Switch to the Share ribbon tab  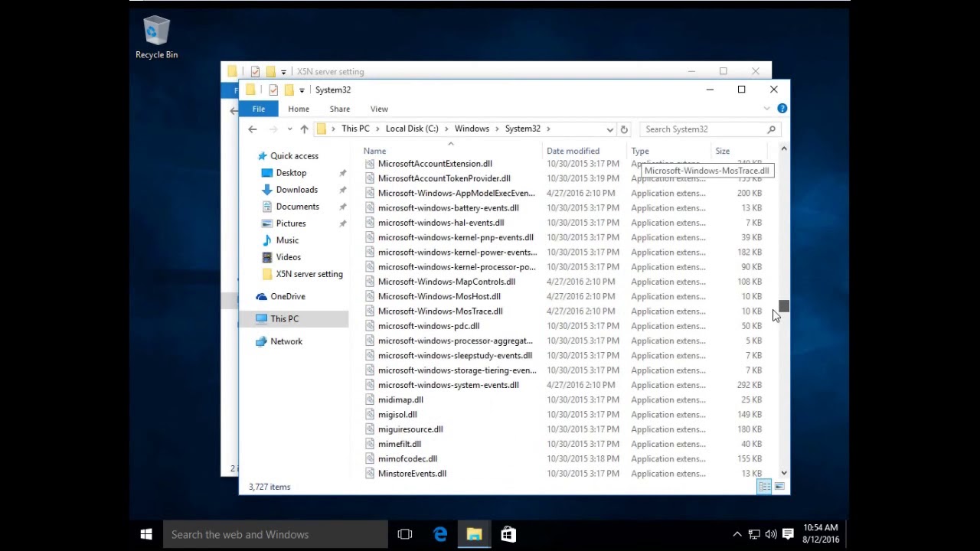click(340, 109)
